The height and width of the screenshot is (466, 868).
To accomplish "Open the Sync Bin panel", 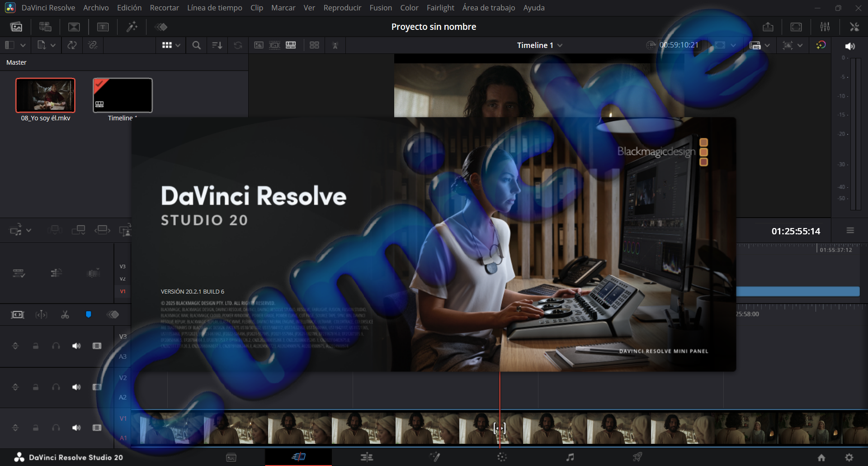I will pos(45,27).
